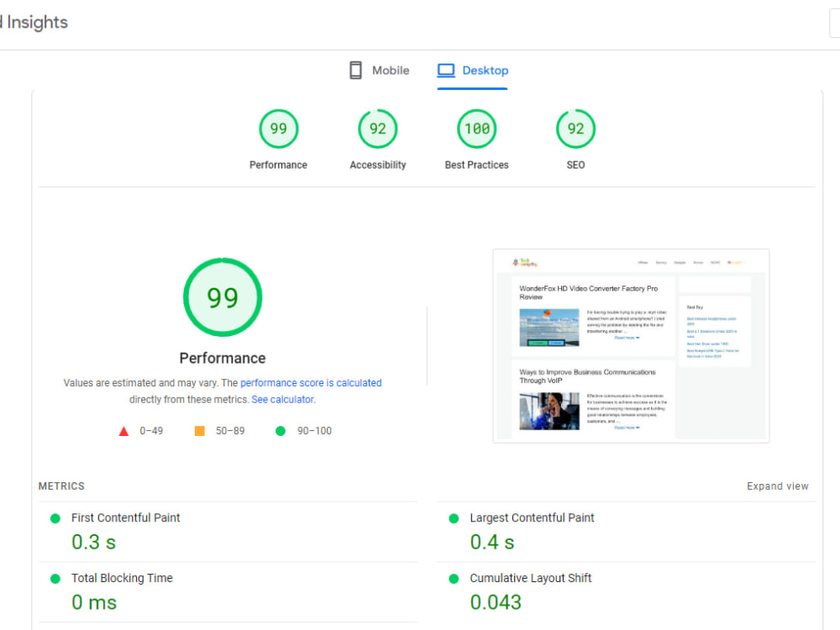Click the Total Blocking Time label
This screenshot has width=840, height=630.
click(x=122, y=578)
